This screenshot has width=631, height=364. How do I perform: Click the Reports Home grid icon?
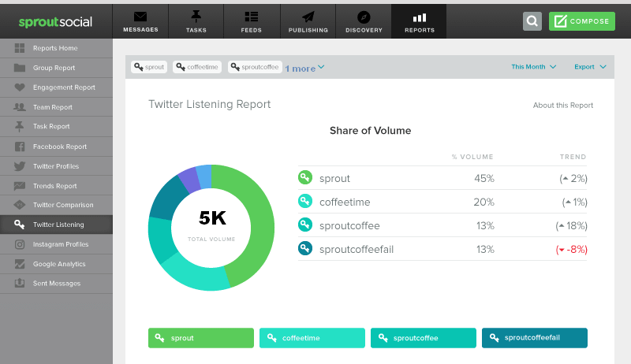click(19, 48)
